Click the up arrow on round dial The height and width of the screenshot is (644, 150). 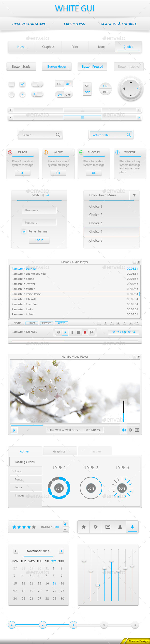tap(131, 82)
